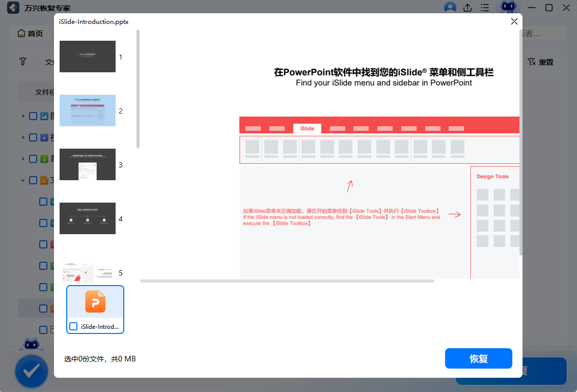Select slide 2 thumbnail in the preview list
577x392 pixels.
click(x=87, y=110)
